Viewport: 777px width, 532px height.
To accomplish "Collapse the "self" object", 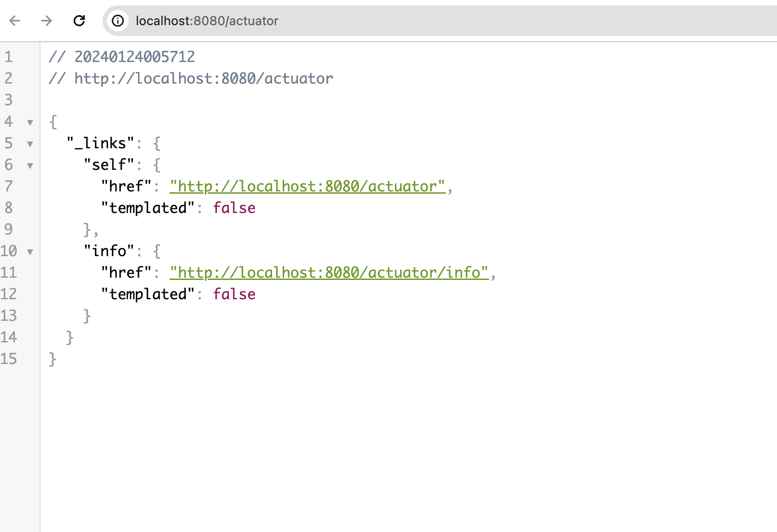I will click(30, 165).
